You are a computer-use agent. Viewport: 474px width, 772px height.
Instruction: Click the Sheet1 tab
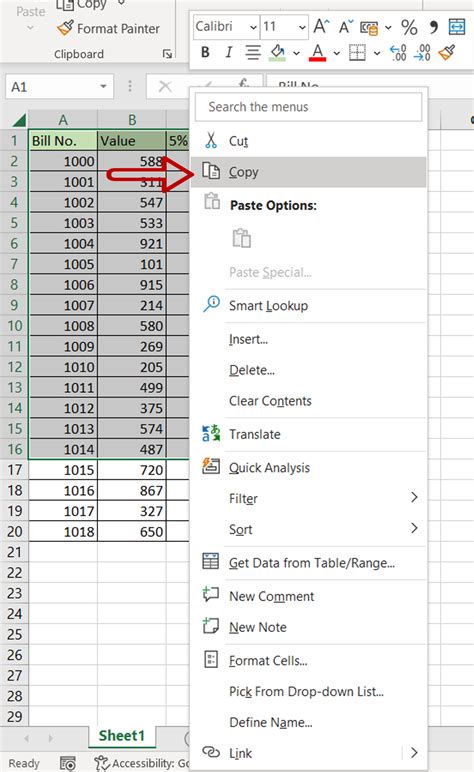click(x=122, y=736)
